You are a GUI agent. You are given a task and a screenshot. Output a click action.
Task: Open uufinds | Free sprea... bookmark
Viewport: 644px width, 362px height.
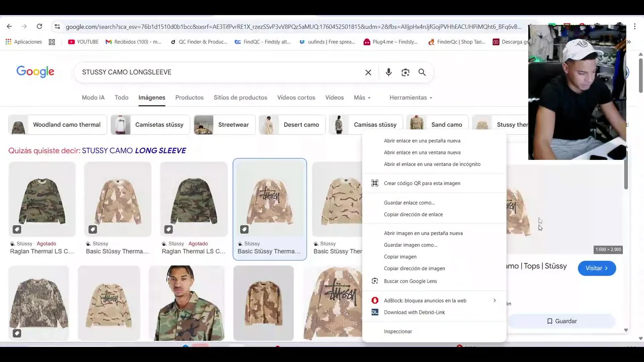(x=327, y=42)
